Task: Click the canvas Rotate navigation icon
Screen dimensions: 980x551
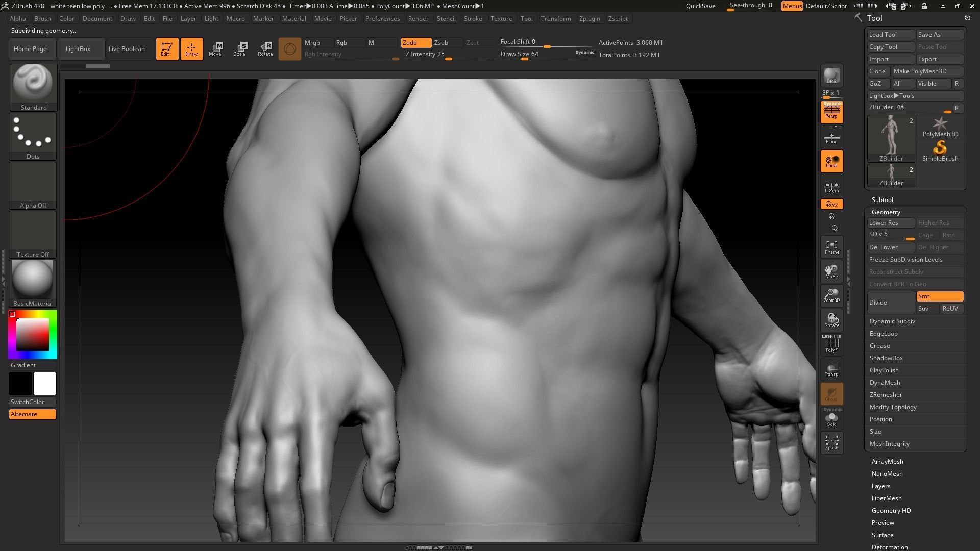Action: (x=831, y=320)
